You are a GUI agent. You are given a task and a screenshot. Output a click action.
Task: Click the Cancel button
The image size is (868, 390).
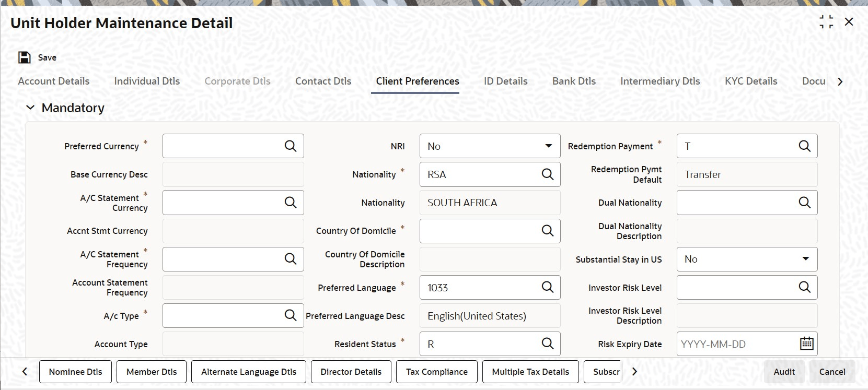click(832, 372)
